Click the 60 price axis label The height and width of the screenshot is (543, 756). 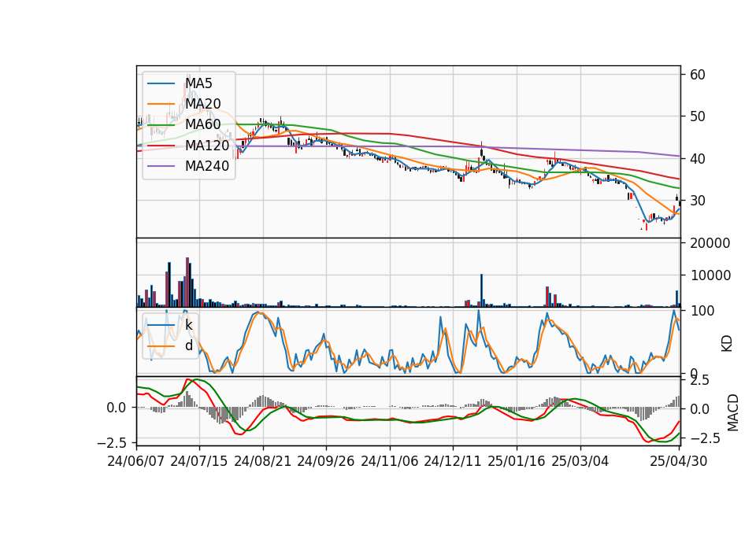click(698, 75)
